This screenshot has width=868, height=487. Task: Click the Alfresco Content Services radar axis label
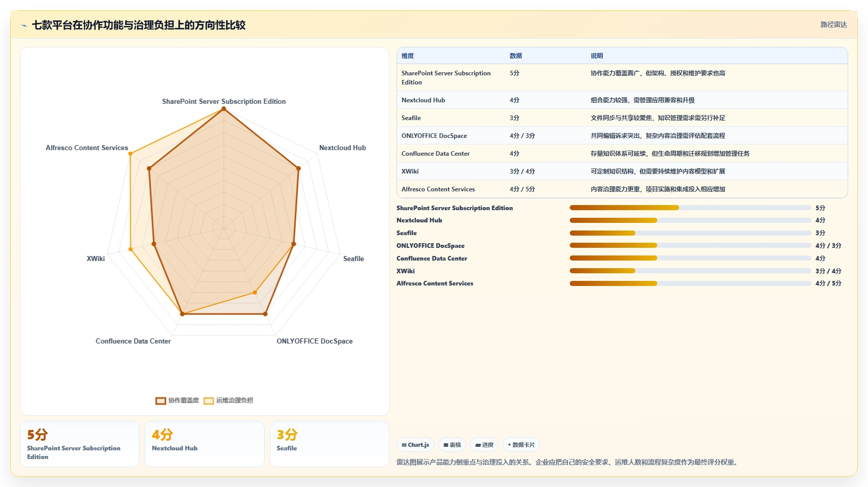(x=87, y=148)
